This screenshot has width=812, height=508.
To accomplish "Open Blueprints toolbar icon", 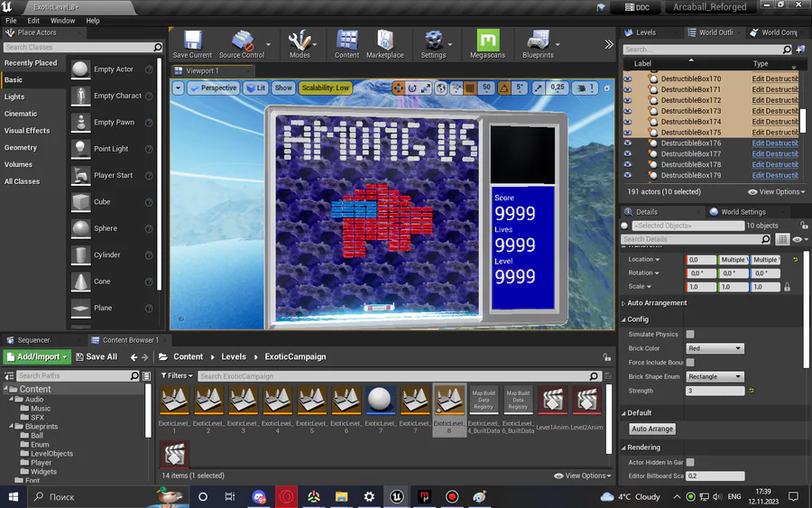I will (x=538, y=44).
